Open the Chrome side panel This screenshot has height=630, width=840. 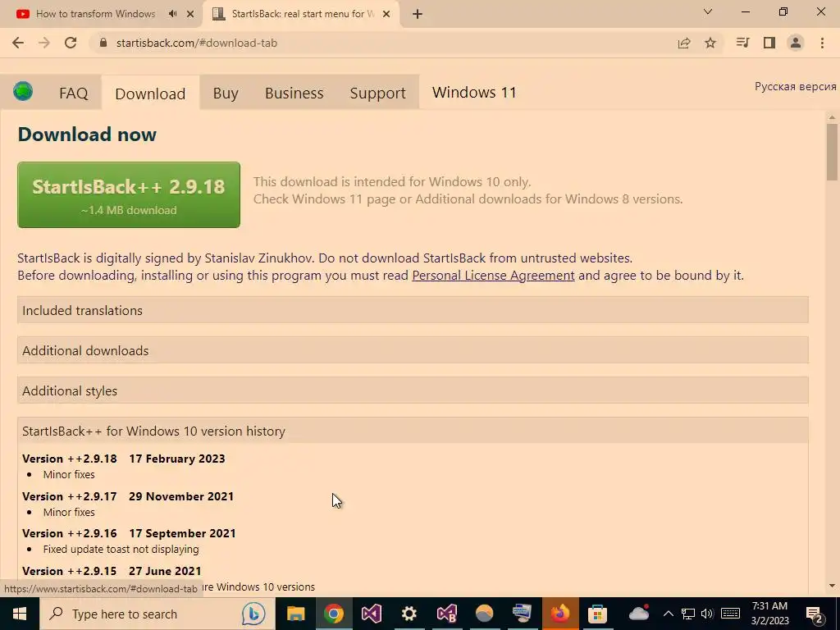(769, 43)
